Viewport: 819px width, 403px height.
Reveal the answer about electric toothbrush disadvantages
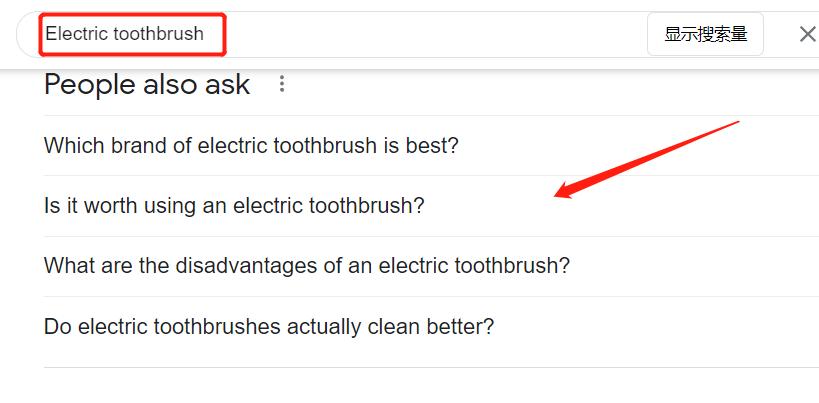point(307,266)
